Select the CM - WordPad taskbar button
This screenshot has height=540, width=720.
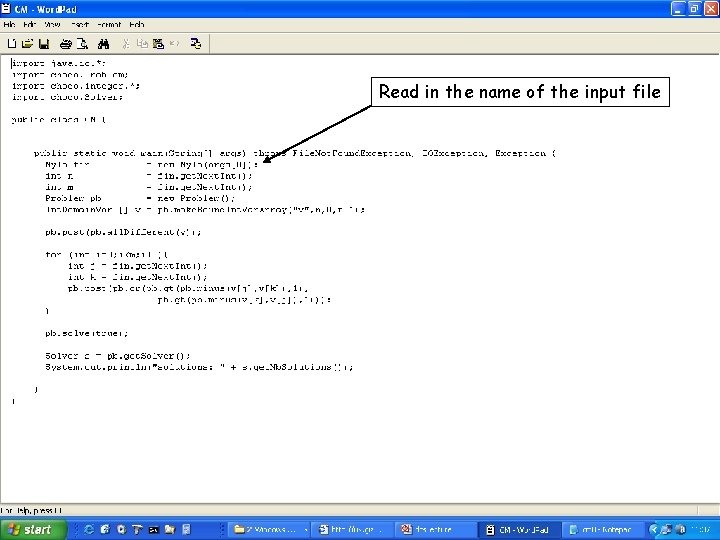[x=519, y=529]
